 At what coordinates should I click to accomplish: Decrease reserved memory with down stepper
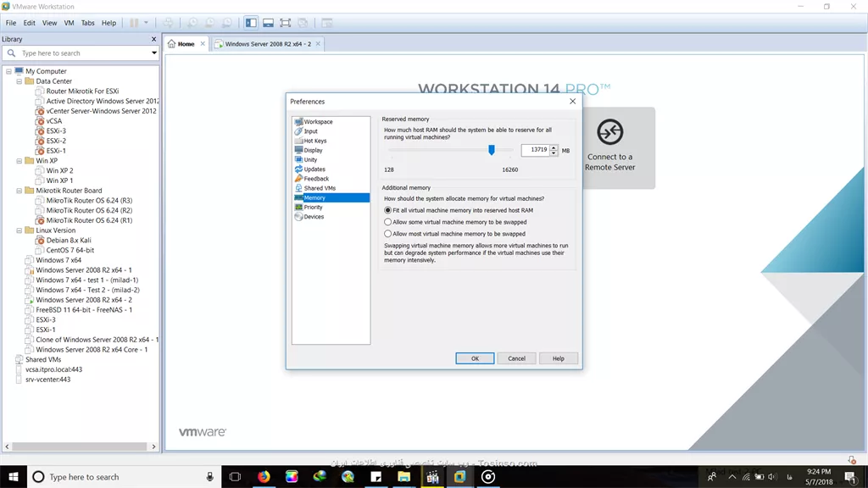[554, 152]
